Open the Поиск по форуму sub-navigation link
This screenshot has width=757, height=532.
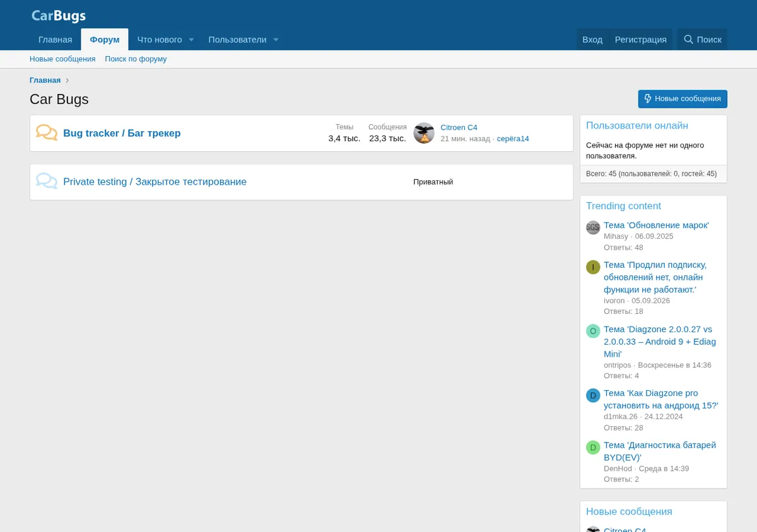pos(136,59)
